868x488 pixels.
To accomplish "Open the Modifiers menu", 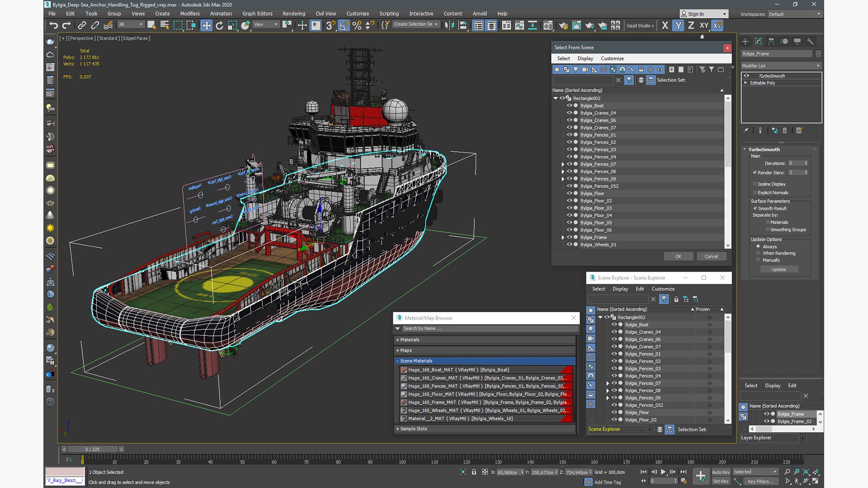I will tap(190, 14).
